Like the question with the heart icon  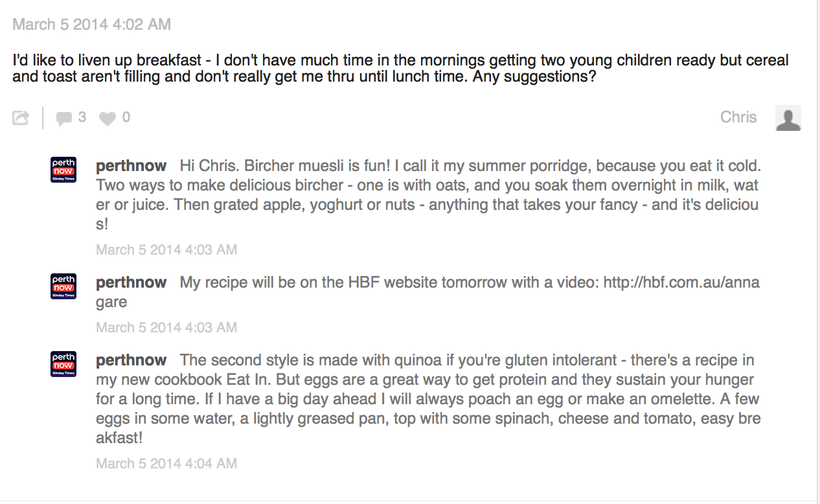108,118
